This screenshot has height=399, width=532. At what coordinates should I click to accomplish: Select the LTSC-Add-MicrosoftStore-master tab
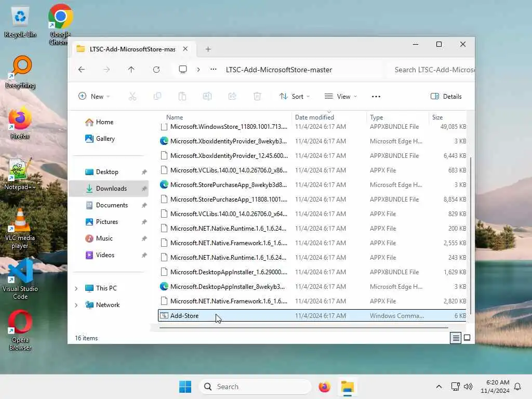click(132, 49)
